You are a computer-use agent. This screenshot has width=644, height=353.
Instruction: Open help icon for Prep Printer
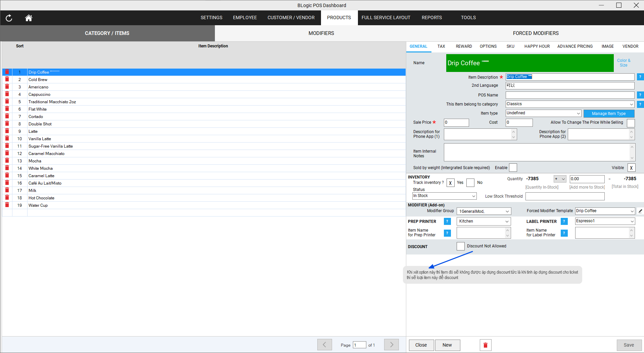pos(447,222)
